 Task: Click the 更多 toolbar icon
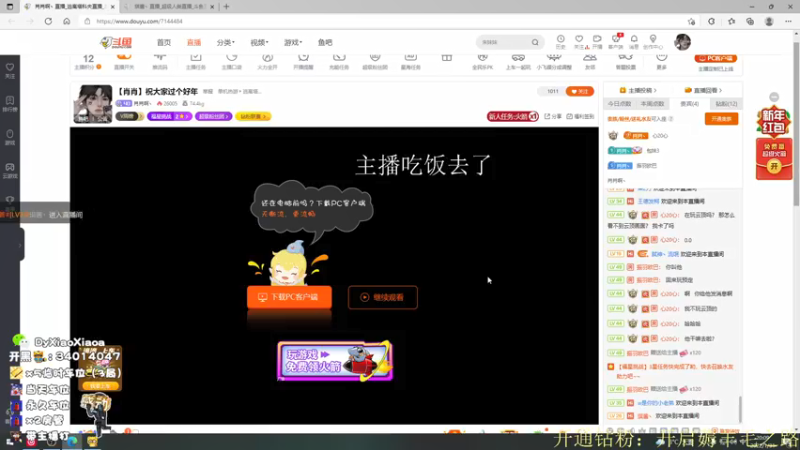[x=661, y=61]
